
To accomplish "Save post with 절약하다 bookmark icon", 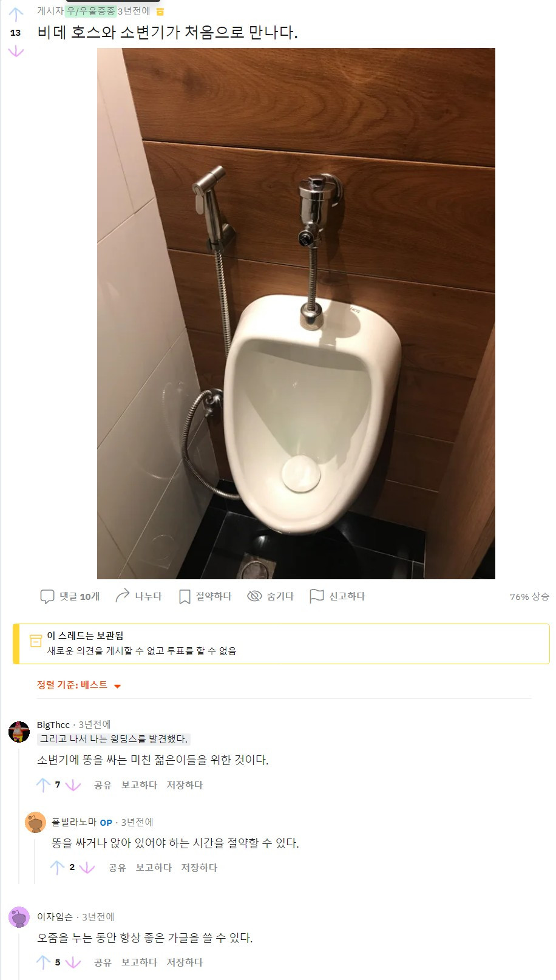I will coord(185,596).
